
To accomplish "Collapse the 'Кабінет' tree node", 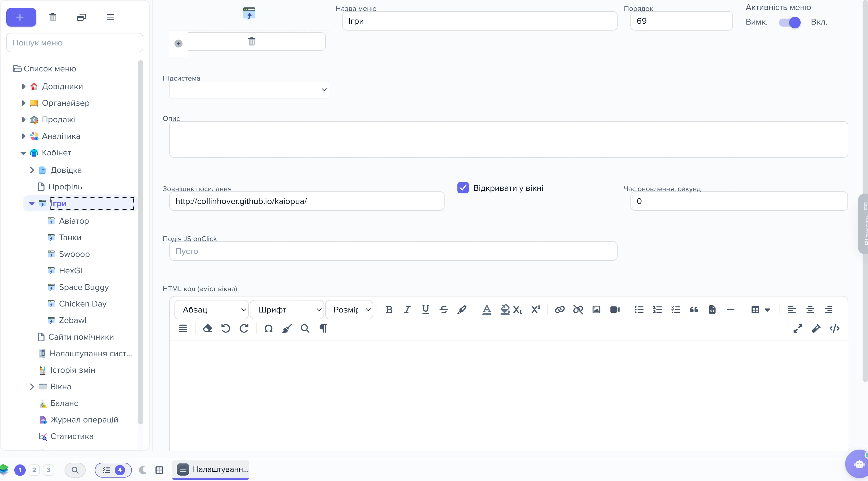I will point(23,153).
